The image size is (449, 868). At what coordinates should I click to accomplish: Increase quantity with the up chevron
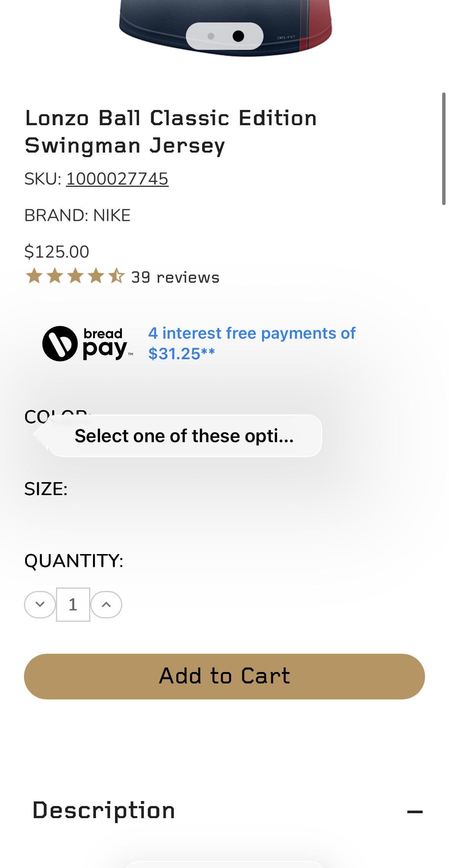pos(106,604)
